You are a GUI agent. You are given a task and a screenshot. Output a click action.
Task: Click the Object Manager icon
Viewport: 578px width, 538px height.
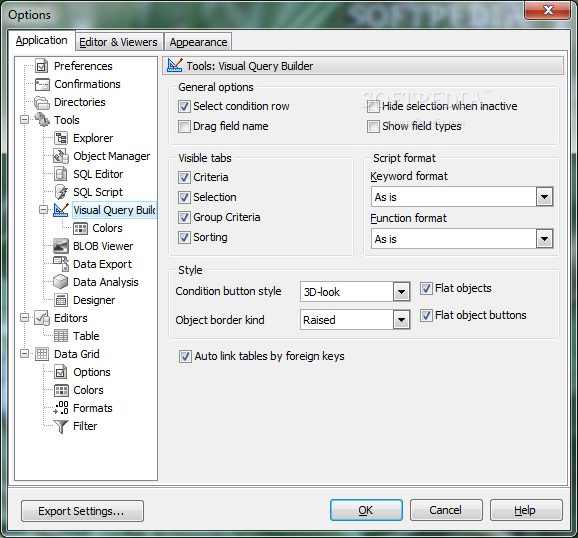pos(61,156)
